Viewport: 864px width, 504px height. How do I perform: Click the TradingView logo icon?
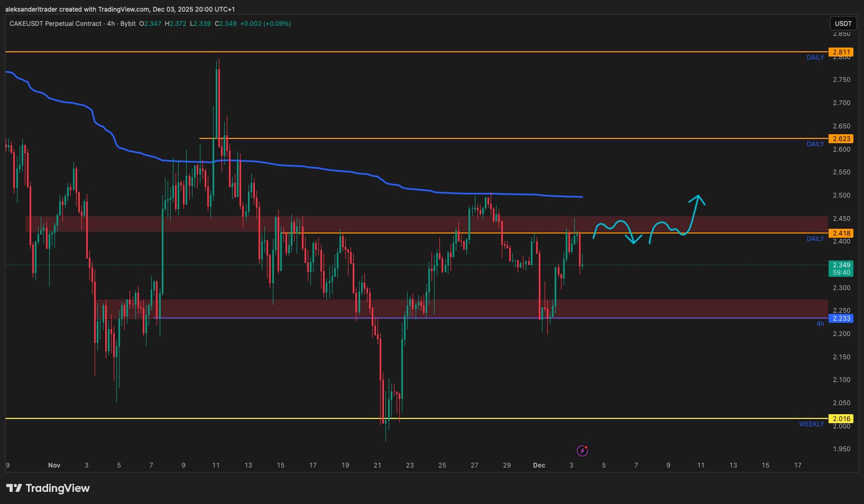click(14, 488)
